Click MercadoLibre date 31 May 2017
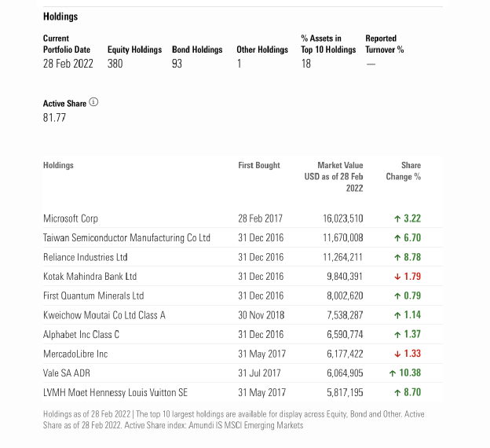This screenshot has width=490, height=448. (261, 354)
